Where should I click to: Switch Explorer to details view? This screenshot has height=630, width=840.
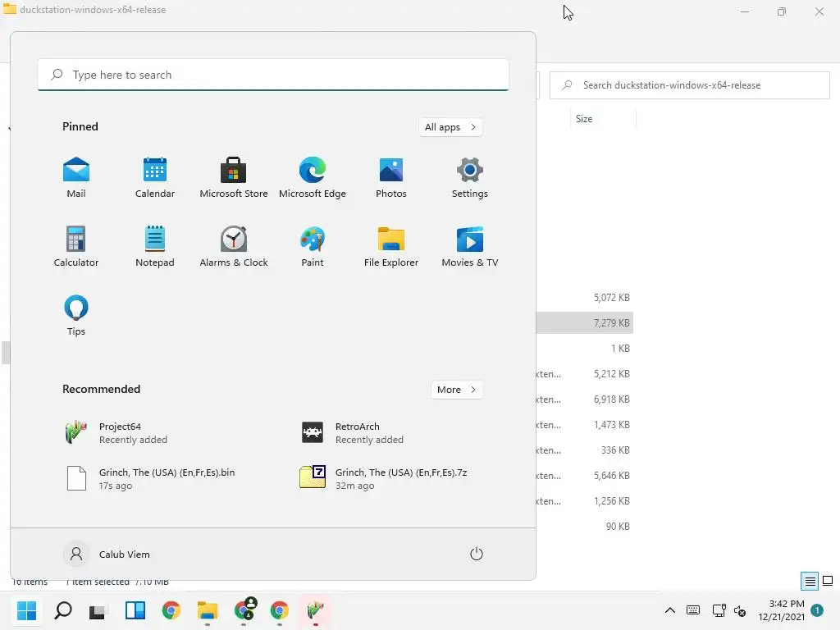click(810, 581)
